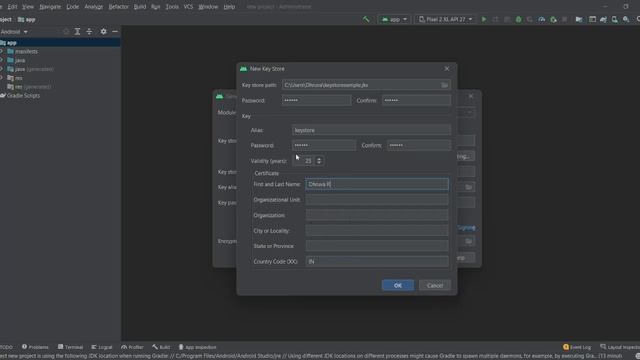Open the Build tool window tab
This screenshot has width=640, height=360.
(x=161, y=347)
